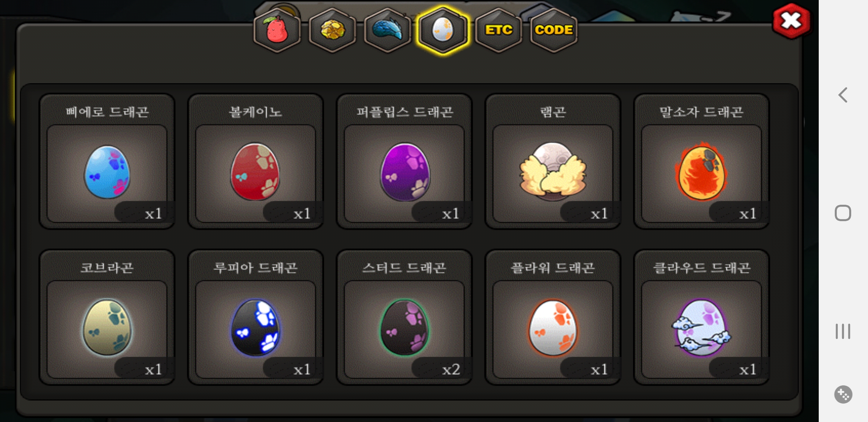Viewport: 868px width, 422px height.
Task: Choose the purple 퍼플립스 드래곤 egg
Action: pyautogui.click(x=404, y=161)
